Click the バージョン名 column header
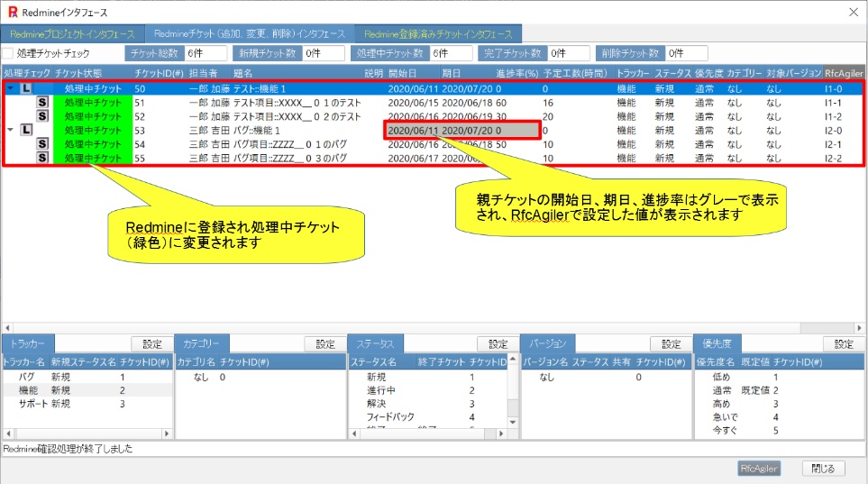This screenshot has width=868, height=484. (545, 362)
